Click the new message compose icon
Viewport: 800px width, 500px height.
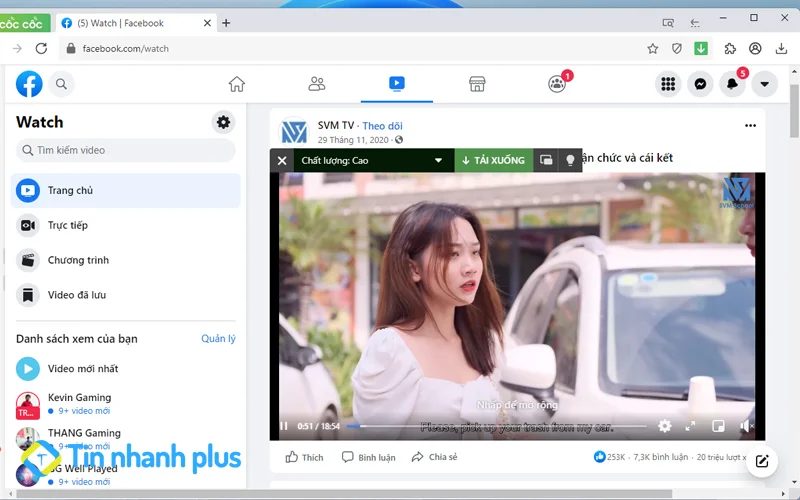(x=762, y=461)
